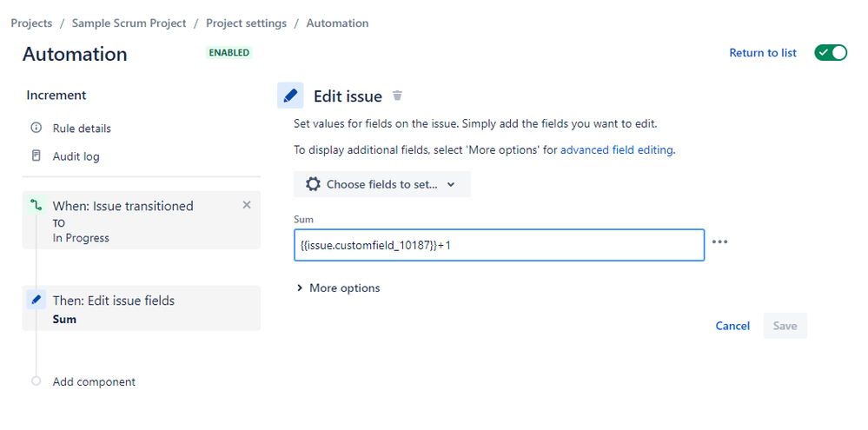Click the gear icon in Choose fields button

click(x=313, y=184)
